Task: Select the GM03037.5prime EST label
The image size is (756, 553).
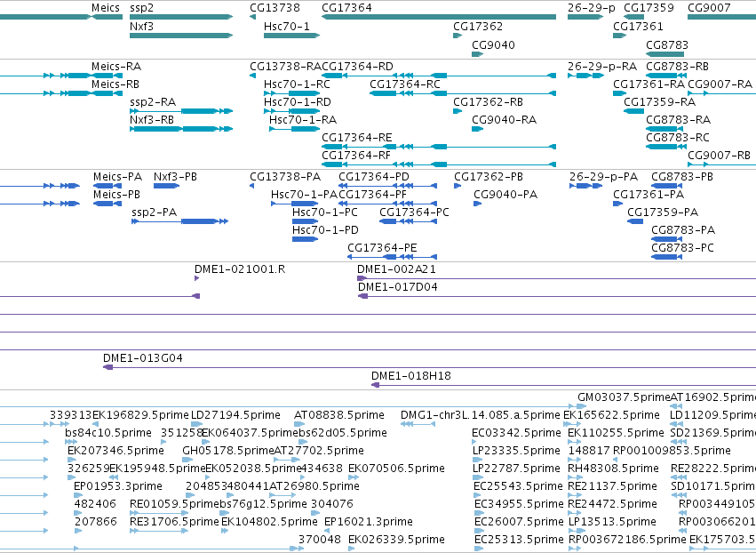Action: [624, 397]
